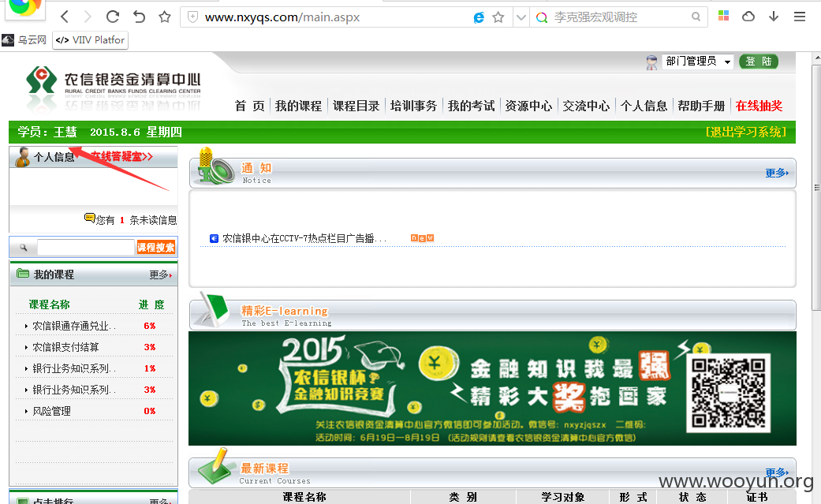
Task: Open the address bar history dropdown arrow
Action: (521, 17)
